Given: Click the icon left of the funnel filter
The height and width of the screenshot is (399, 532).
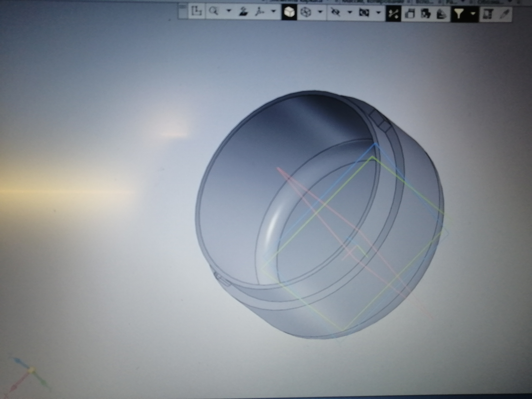Looking at the screenshot, I should coord(441,14).
